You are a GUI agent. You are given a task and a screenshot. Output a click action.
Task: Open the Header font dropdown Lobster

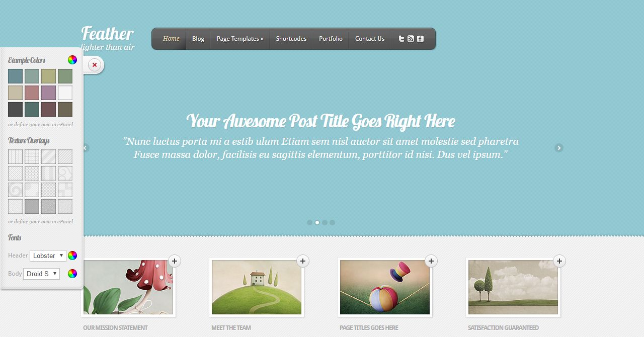[48, 256]
